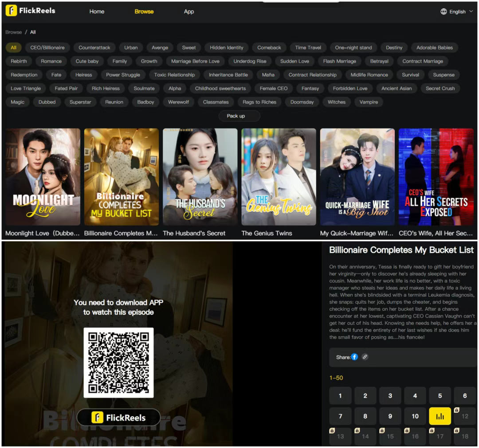Filter by Power Struggle genre
This screenshot has width=479, height=448.
point(123,75)
